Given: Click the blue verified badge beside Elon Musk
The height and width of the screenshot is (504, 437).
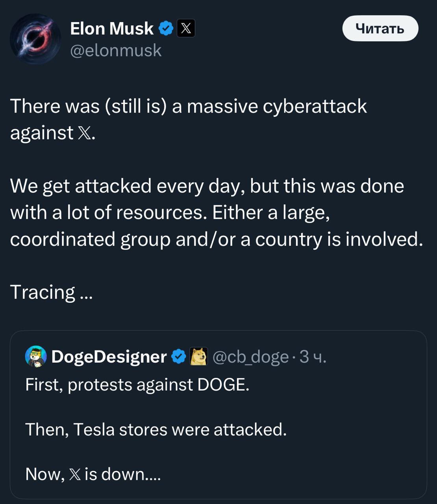Looking at the screenshot, I should pyautogui.click(x=166, y=29).
